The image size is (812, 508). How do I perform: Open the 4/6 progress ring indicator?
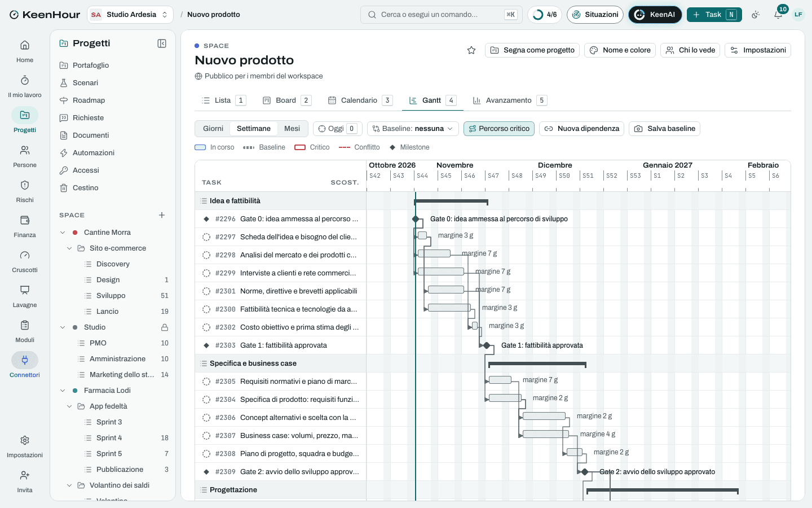545,15
